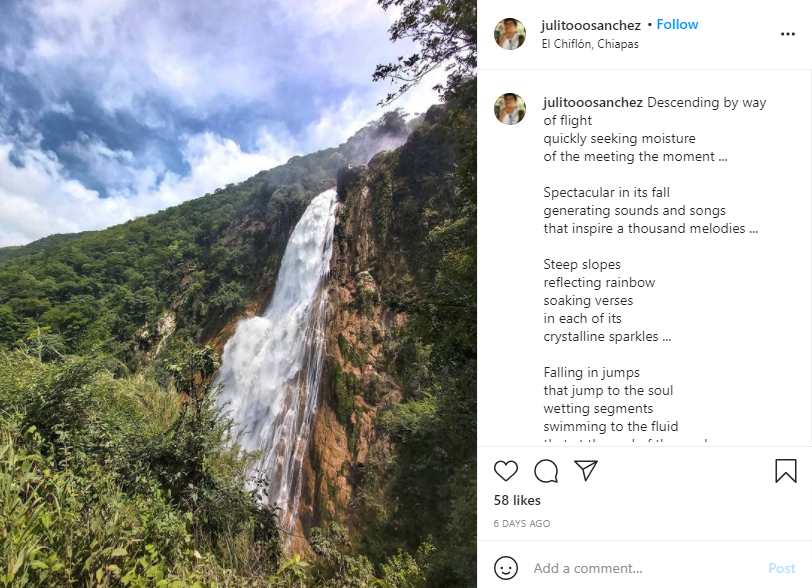Screen dimensions: 812x588
Task: Click the caption author avatar
Action: coord(510,109)
